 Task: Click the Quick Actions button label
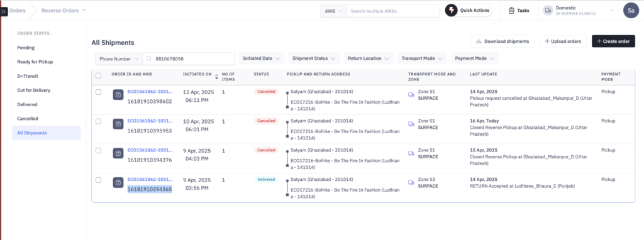tap(475, 11)
